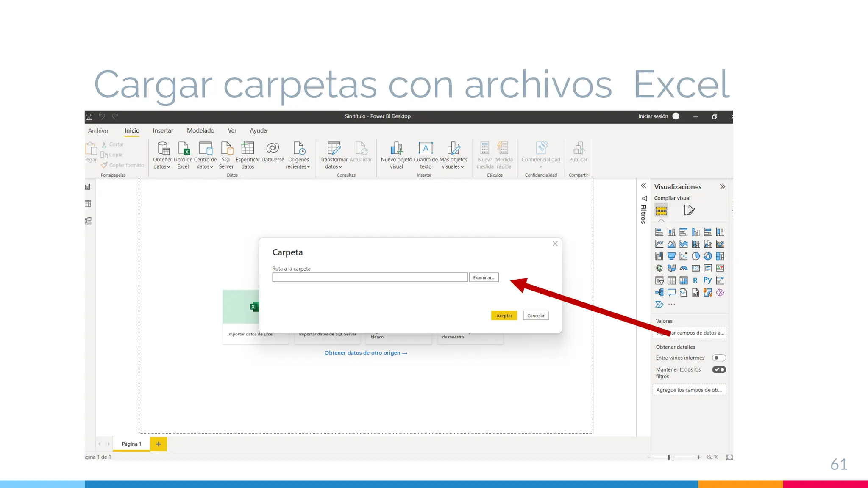Image resolution: width=868 pixels, height=488 pixels.
Task: Adjust the zoom slider handle
Action: pyautogui.click(x=669, y=457)
